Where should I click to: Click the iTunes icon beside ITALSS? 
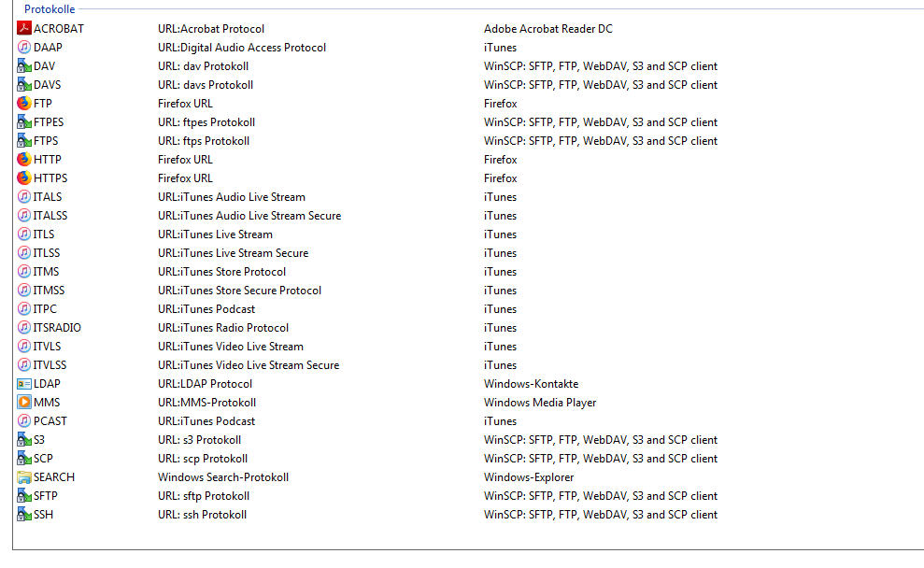(x=24, y=216)
